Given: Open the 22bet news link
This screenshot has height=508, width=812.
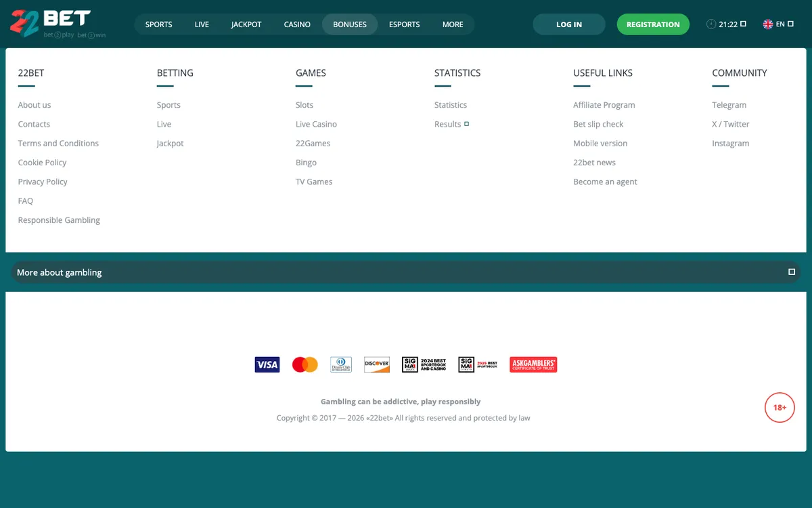Looking at the screenshot, I should coord(594,163).
